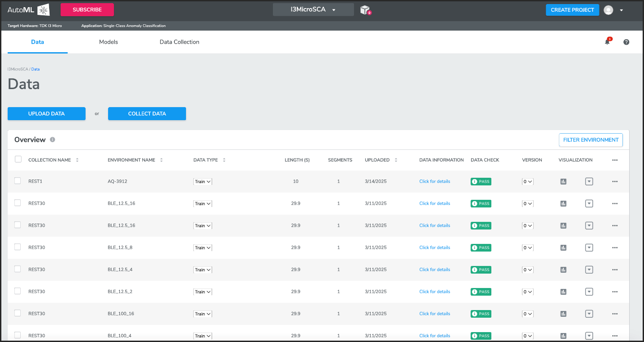Open more options dots for BLE_100_16 row
The height and width of the screenshot is (342, 644).
[615, 314]
